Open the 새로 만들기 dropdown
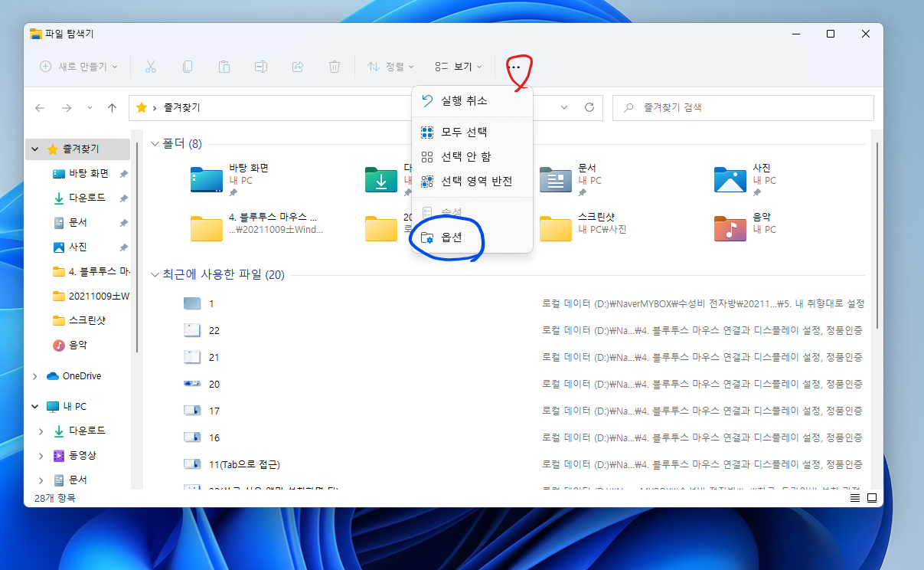The height and width of the screenshot is (570, 924). pyautogui.click(x=79, y=67)
